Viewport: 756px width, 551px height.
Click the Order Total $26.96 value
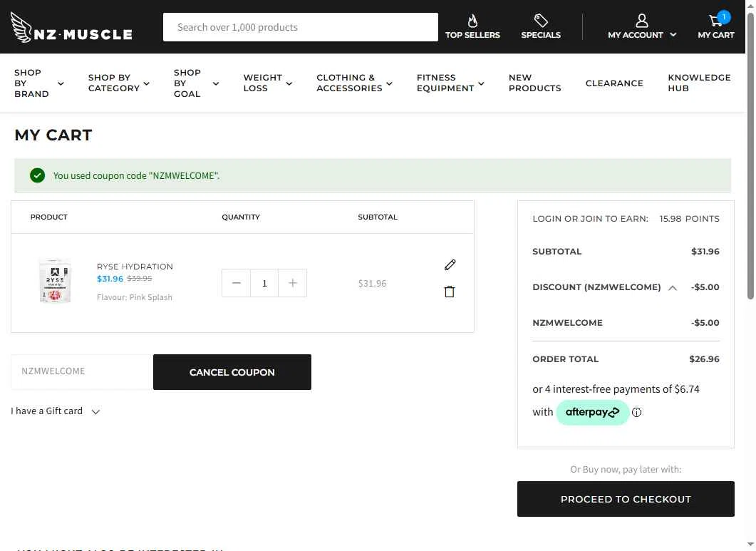[704, 359]
